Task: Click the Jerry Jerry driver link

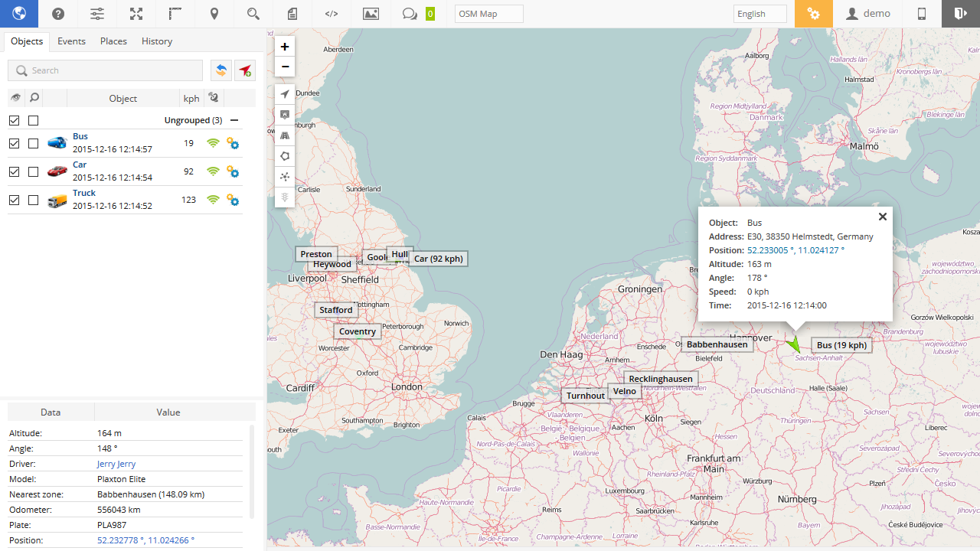Action: [116, 464]
